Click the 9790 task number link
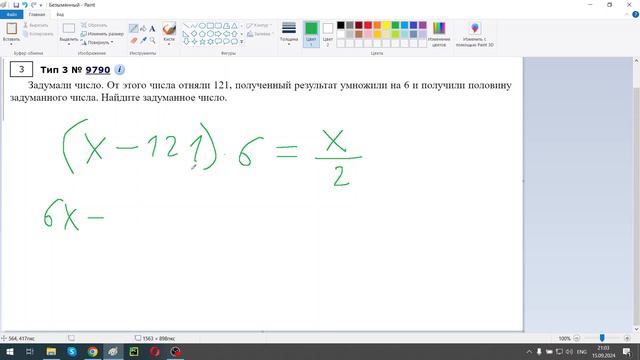This screenshot has width=640, height=360. (98, 70)
